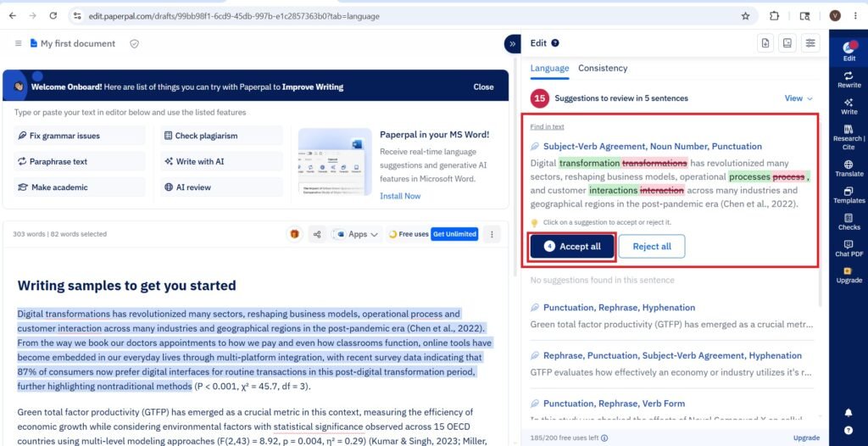
Task: Click Fix grammar issues
Action: (79, 136)
